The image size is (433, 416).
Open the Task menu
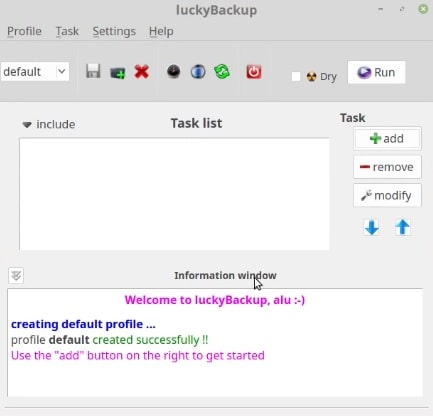(x=67, y=31)
